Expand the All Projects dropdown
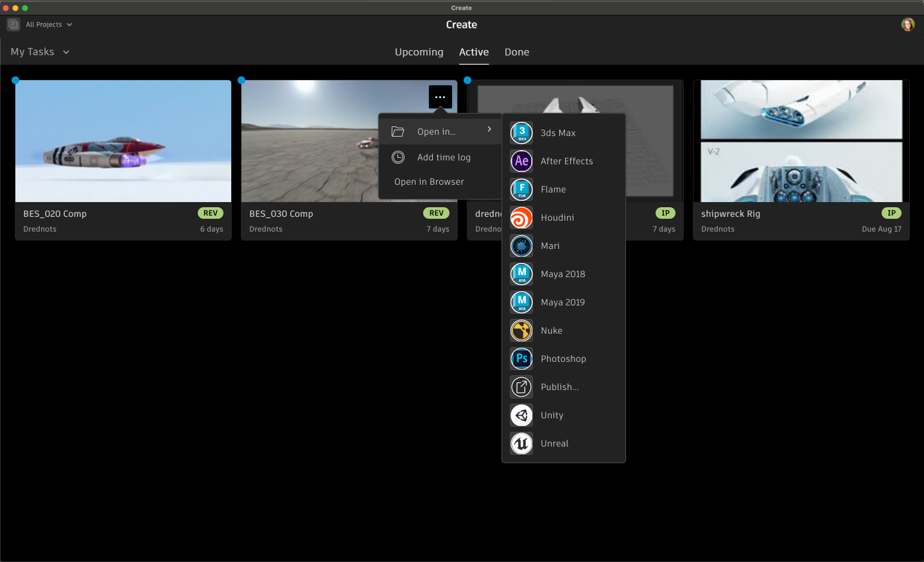This screenshot has width=924, height=562. pos(49,24)
